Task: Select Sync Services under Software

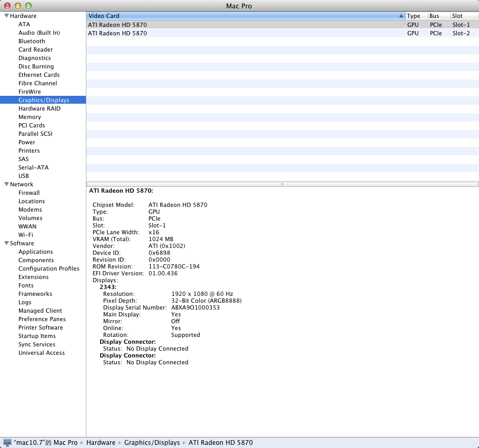Action: click(x=37, y=344)
